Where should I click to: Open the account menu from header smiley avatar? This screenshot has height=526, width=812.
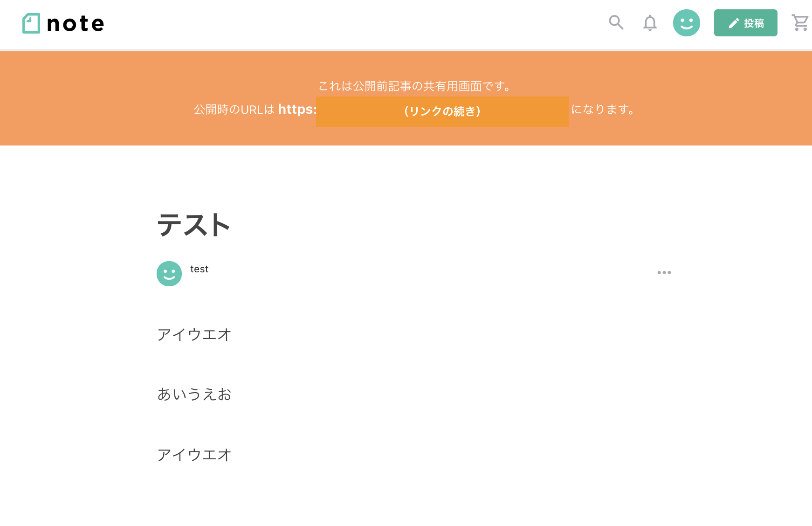pos(687,23)
